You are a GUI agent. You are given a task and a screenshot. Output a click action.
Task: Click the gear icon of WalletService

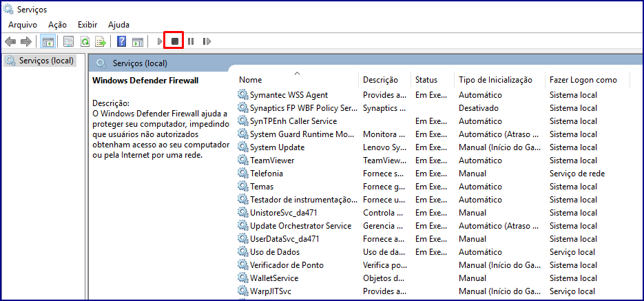point(243,278)
